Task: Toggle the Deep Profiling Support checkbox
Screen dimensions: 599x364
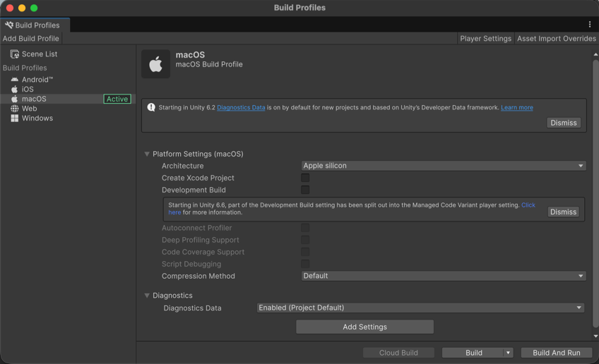Action: 305,240
